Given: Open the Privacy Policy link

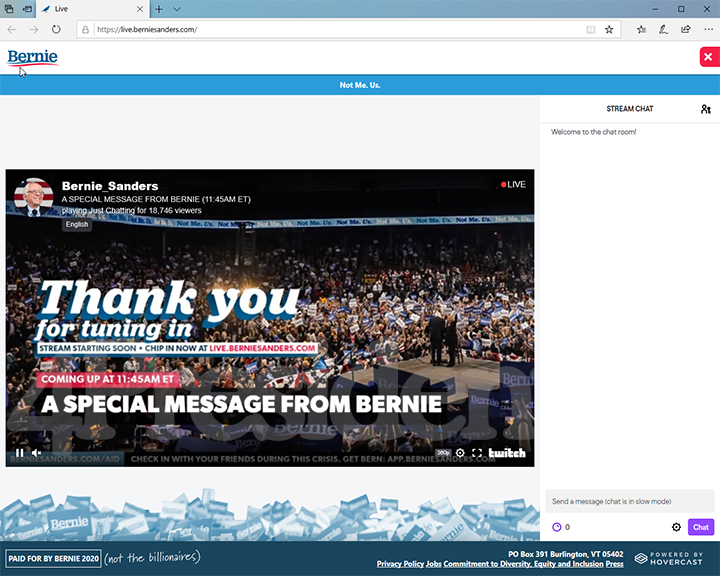Looking at the screenshot, I should pos(400,564).
